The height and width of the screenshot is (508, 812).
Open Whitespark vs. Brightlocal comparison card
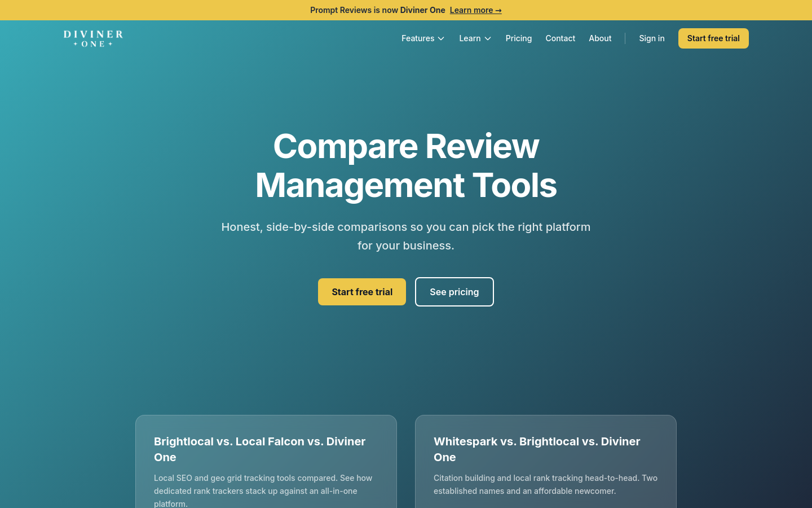(x=546, y=462)
